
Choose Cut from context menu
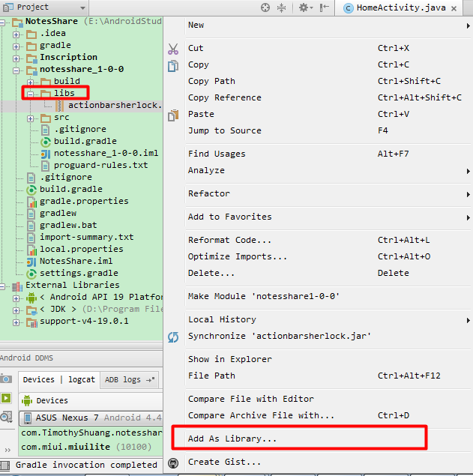coord(329,48)
